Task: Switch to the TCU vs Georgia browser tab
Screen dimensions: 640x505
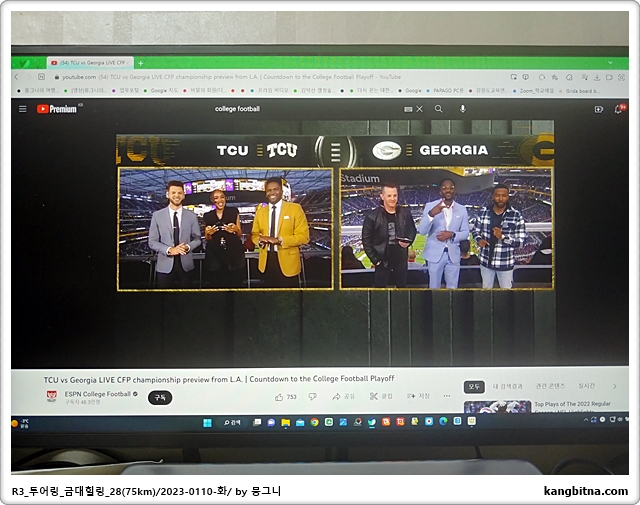Action: [91, 63]
